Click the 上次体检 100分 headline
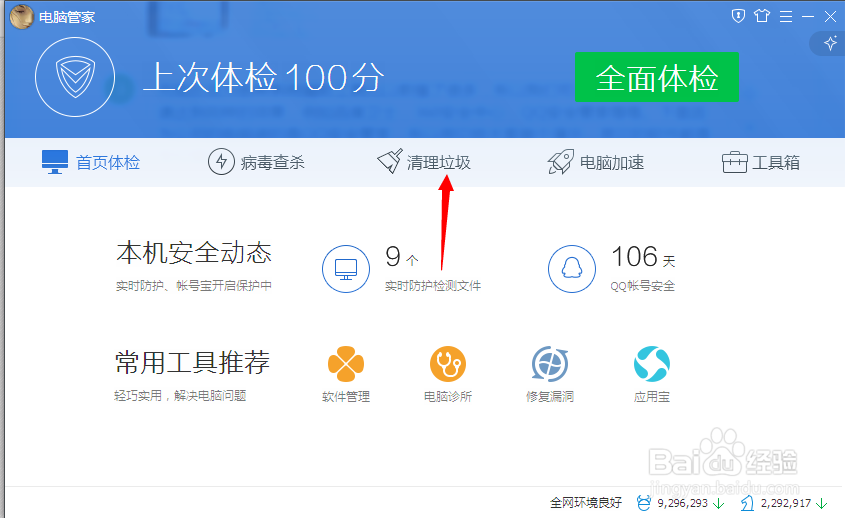Image resolution: width=845 pixels, height=518 pixels. coord(264,77)
